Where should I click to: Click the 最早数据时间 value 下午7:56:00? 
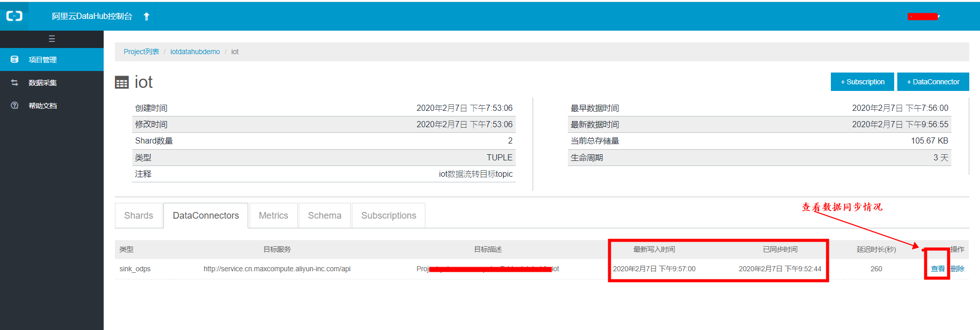point(900,108)
